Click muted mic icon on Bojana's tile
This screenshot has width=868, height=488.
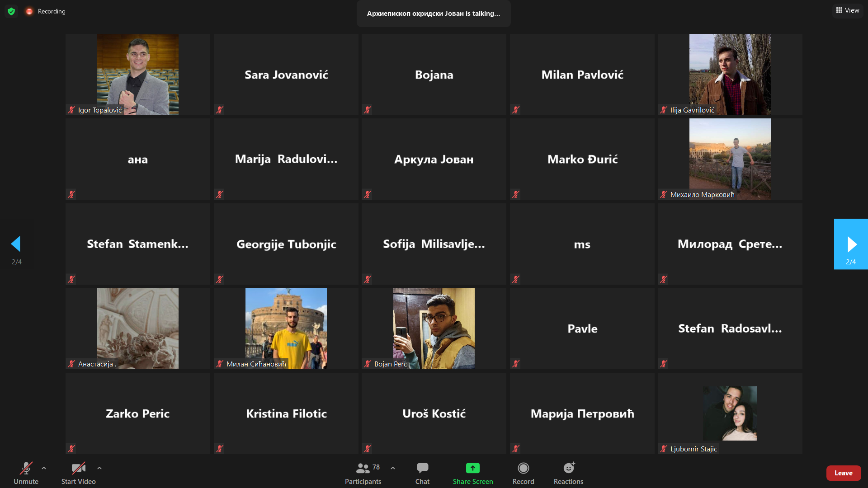(368, 110)
